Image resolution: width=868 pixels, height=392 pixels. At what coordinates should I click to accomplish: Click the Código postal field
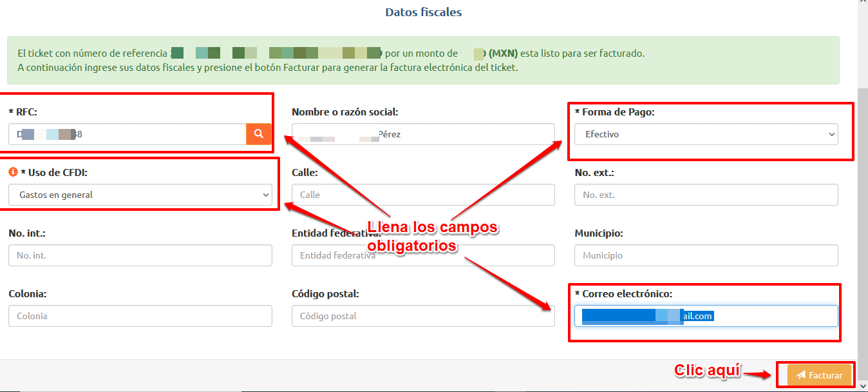[423, 316]
